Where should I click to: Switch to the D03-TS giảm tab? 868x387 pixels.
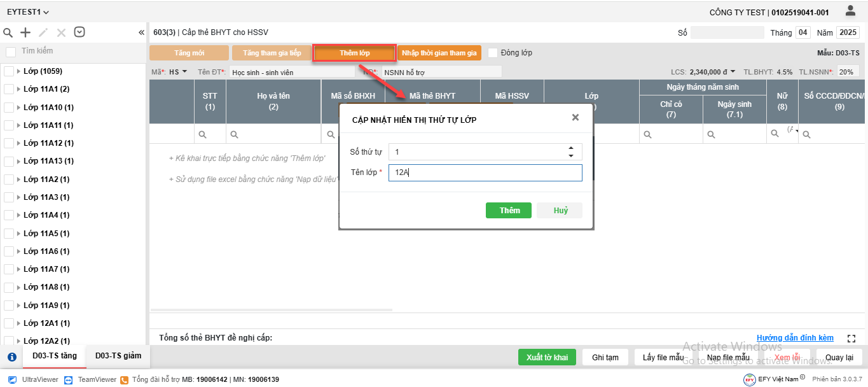(x=118, y=356)
